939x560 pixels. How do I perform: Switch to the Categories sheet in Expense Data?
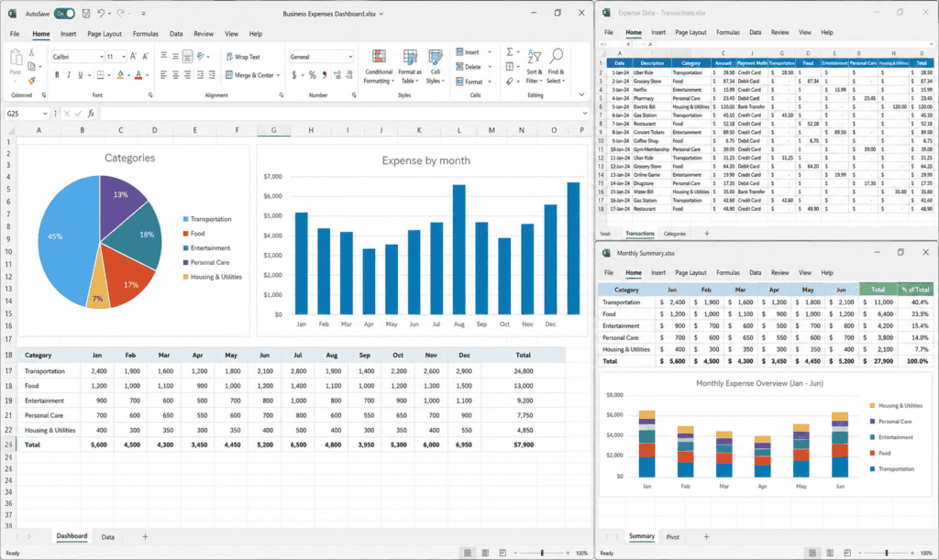pyautogui.click(x=674, y=234)
